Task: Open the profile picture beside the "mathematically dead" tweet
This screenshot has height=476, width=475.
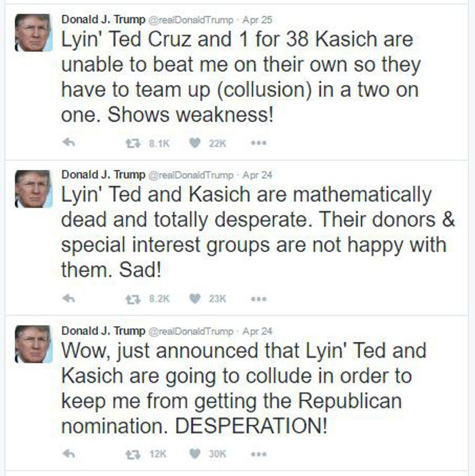Action: coord(33,189)
